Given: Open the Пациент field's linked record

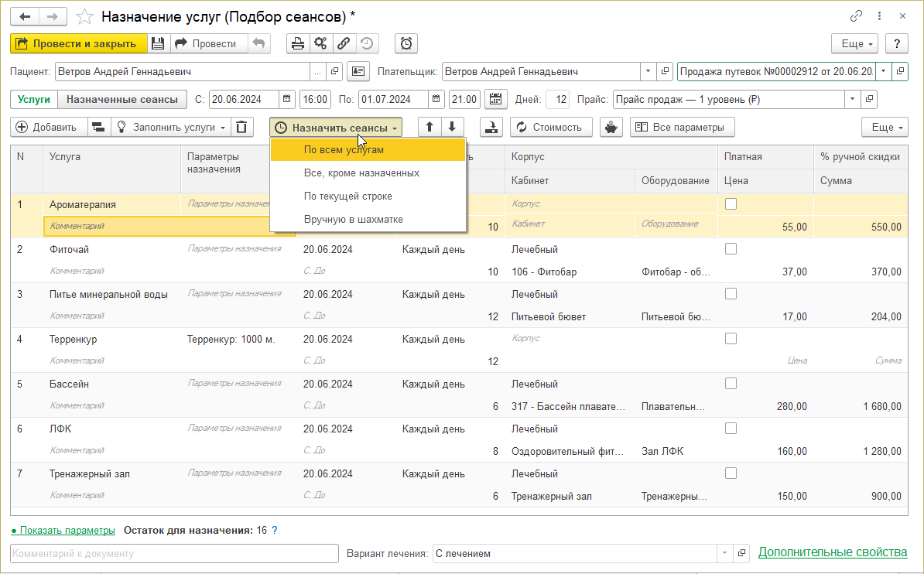Looking at the screenshot, I should (335, 71).
